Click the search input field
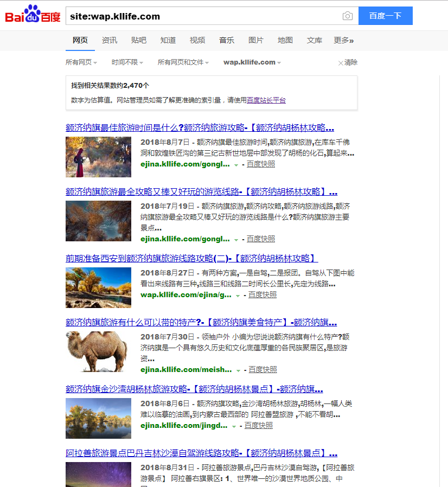 pyautogui.click(x=201, y=16)
